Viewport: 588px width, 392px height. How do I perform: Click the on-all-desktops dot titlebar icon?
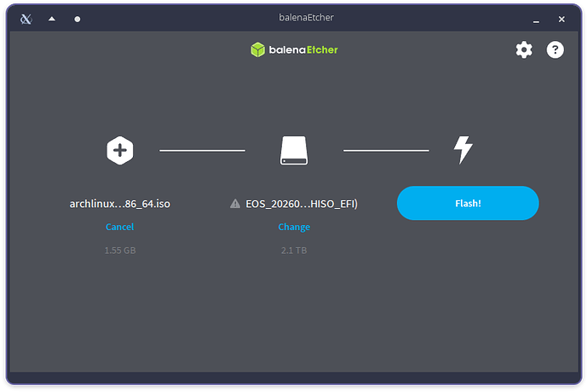pyautogui.click(x=78, y=19)
